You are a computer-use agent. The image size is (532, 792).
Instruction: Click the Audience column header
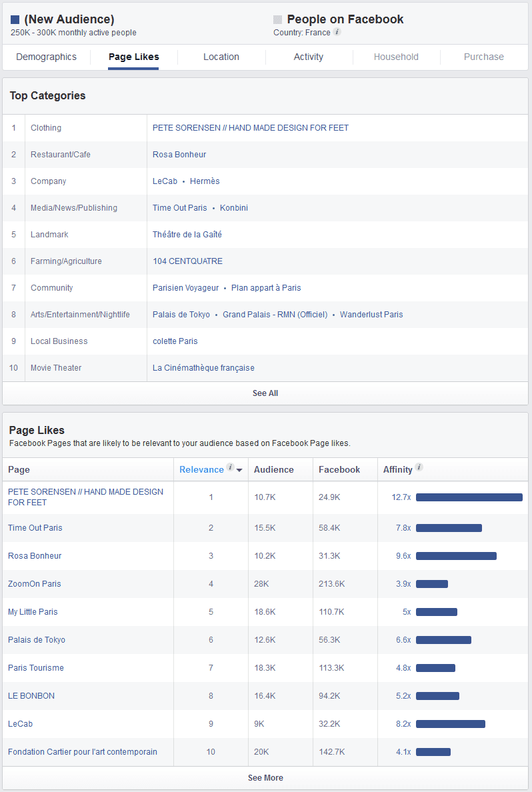(x=274, y=470)
